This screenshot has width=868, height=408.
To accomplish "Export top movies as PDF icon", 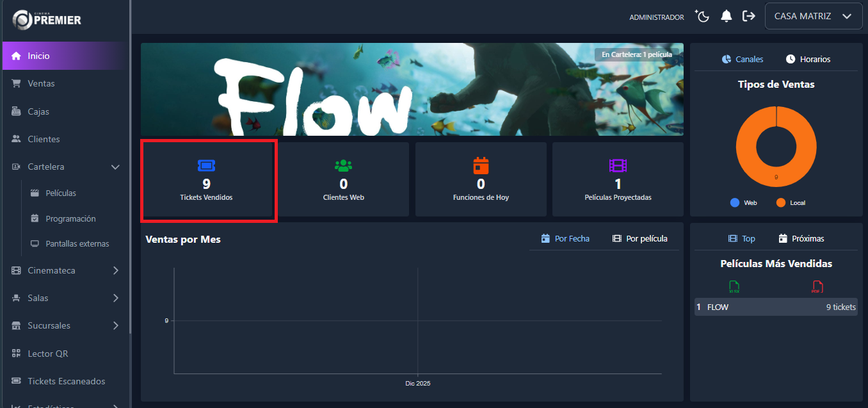I will click(x=817, y=287).
